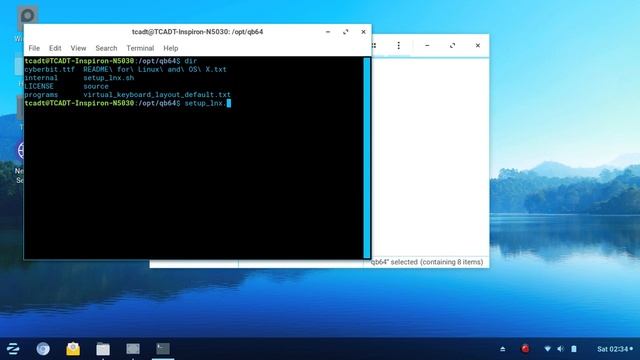Click the terminal command line with setup_lnx.
Viewport: 640px width, 360px height.
[x=128, y=104]
